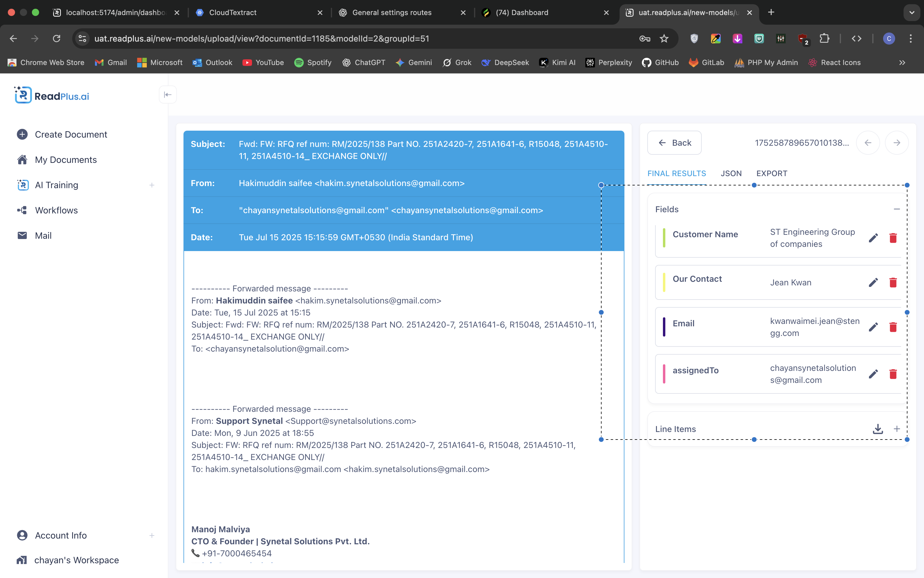Image resolution: width=924 pixels, height=578 pixels.
Task: Open My Documents in the sidebar
Action: [66, 160]
